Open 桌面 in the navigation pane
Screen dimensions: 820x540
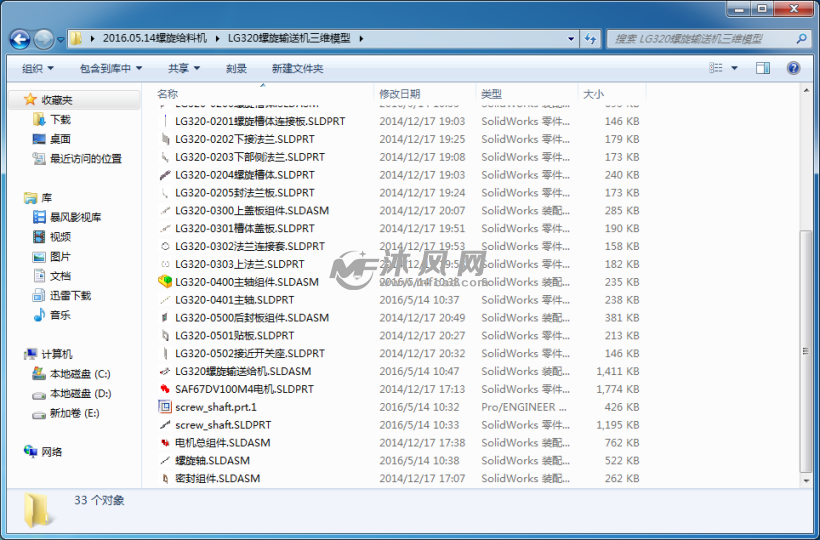point(60,139)
